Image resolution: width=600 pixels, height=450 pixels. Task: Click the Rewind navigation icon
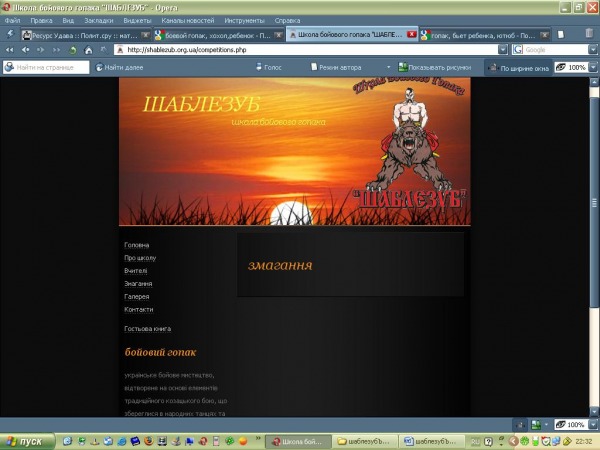pos(10,49)
